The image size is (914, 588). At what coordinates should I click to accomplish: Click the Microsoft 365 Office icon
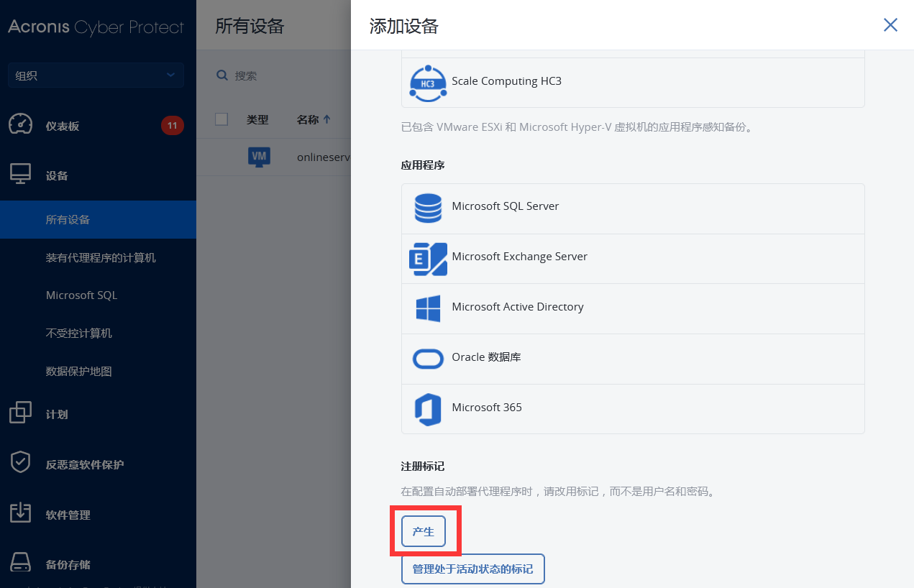coord(428,410)
